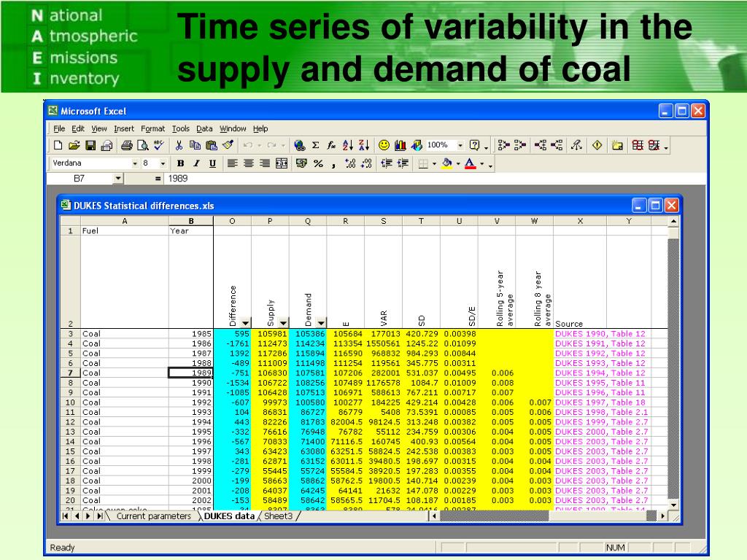Toggle Underline formatting

pos(212,163)
